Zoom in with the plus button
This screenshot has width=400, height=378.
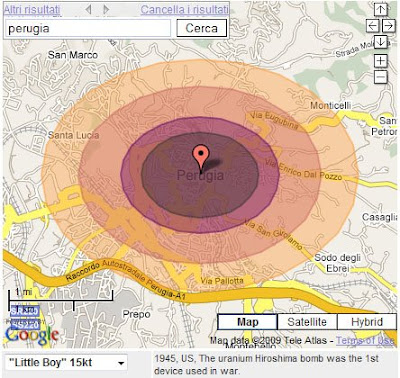coord(380,61)
